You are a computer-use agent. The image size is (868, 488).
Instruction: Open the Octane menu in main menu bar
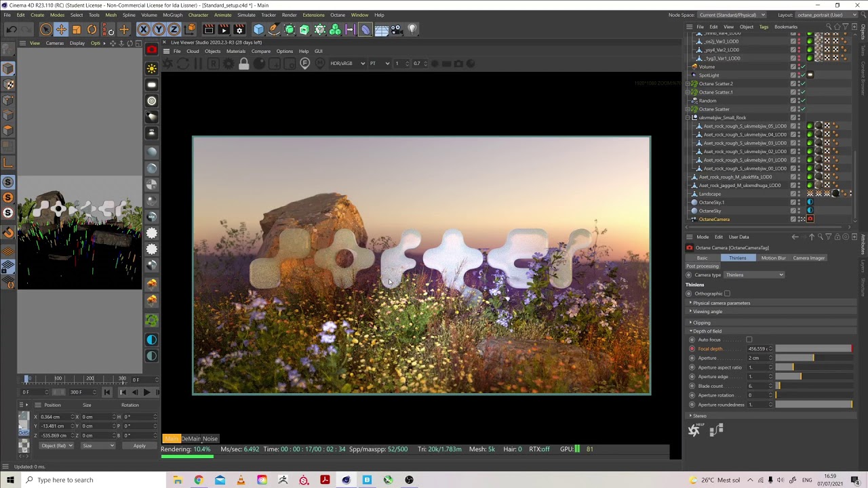338,15
